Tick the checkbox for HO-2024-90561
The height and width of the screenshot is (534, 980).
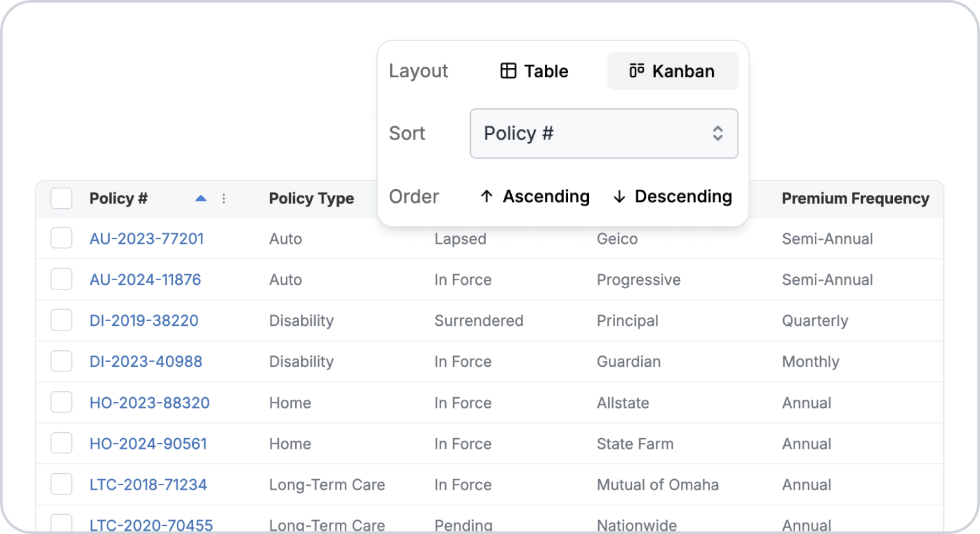point(61,443)
